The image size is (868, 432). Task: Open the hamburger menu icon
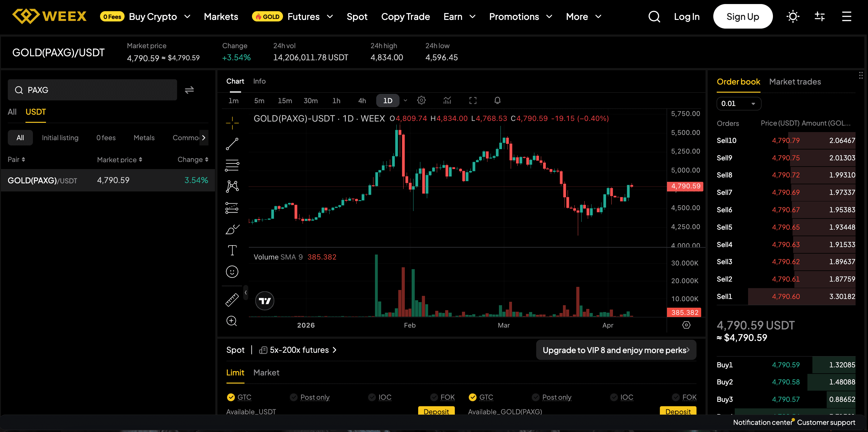tap(847, 16)
